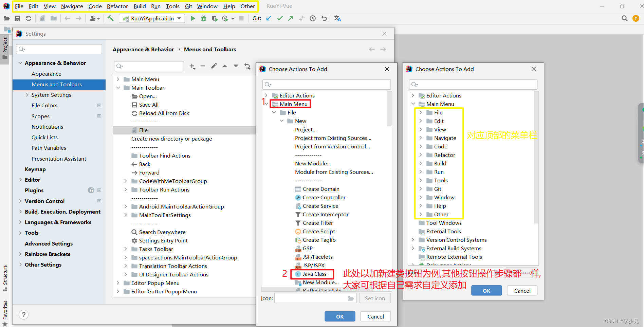This screenshot has height=327, width=644.
Task: Click the Set icon button
Action: [x=375, y=298]
